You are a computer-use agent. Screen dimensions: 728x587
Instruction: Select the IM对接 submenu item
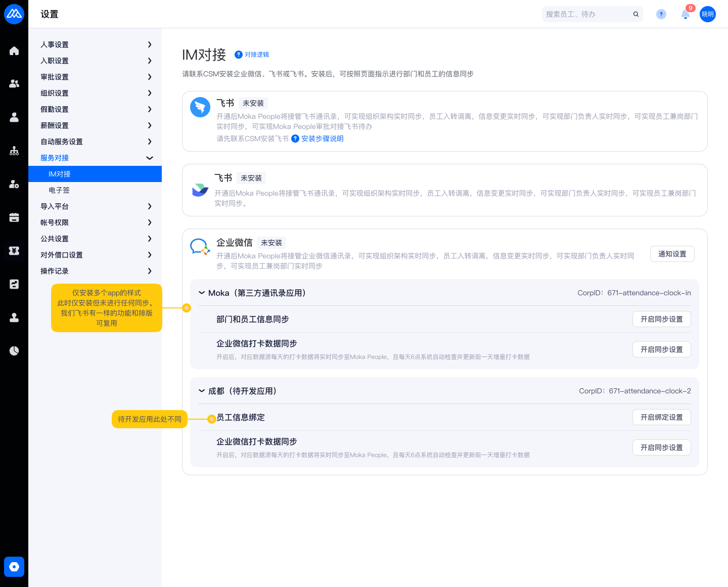pos(60,174)
